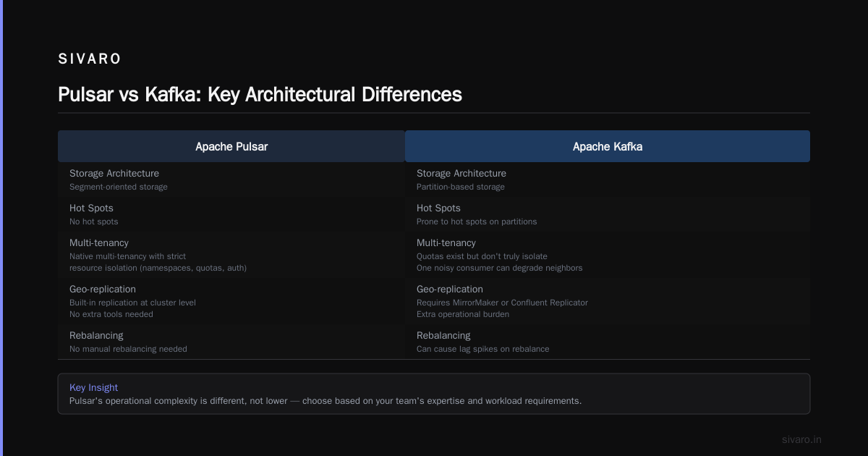Open the sivaro.in watermark link
Image resolution: width=868 pixels, height=456 pixels.
click(801, 439)
